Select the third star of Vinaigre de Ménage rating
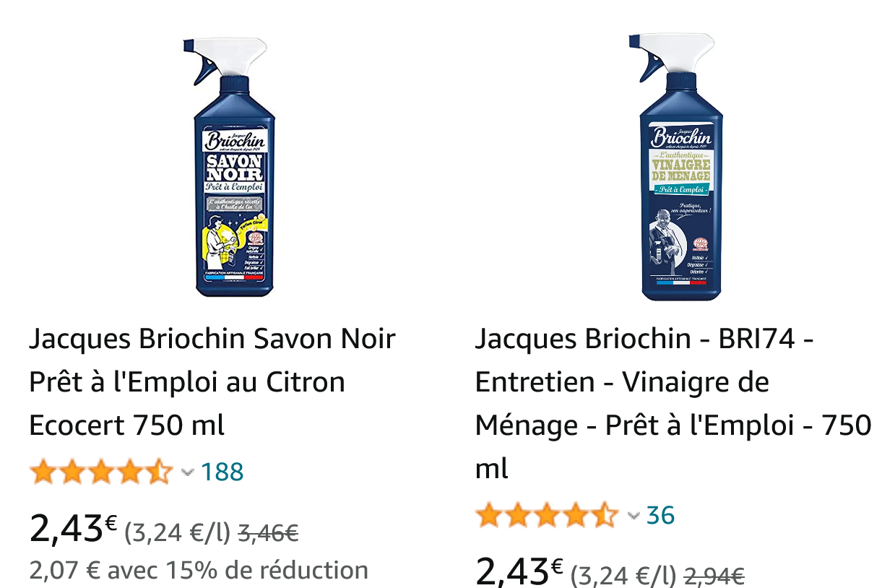The height and width of the screenshot is (588, 882). point(545,516)
